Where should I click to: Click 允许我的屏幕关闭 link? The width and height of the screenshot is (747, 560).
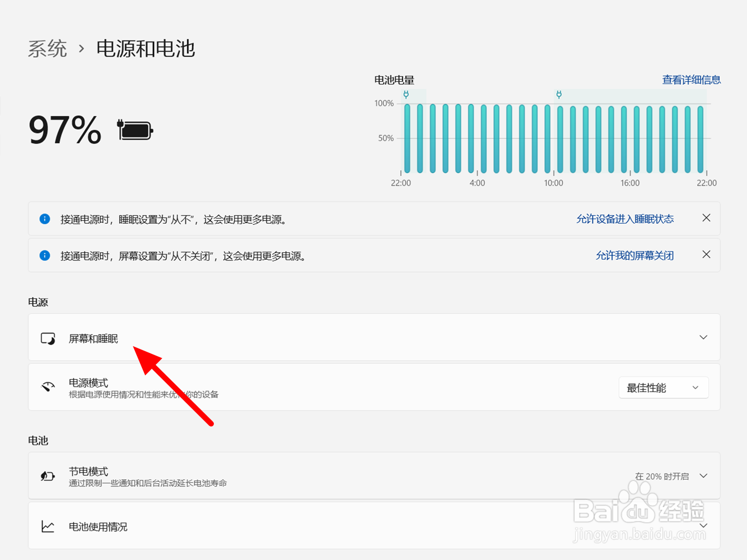click(634, 255)
